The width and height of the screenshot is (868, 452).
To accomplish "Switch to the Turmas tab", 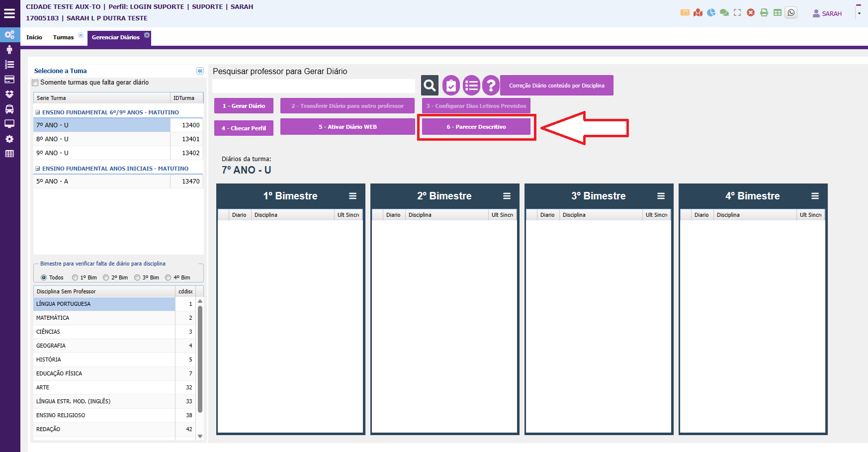I will (63, 37).
